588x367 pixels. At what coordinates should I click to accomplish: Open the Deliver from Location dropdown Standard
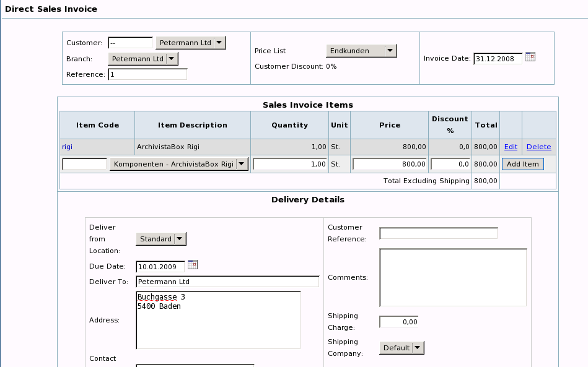coord(161,239)
